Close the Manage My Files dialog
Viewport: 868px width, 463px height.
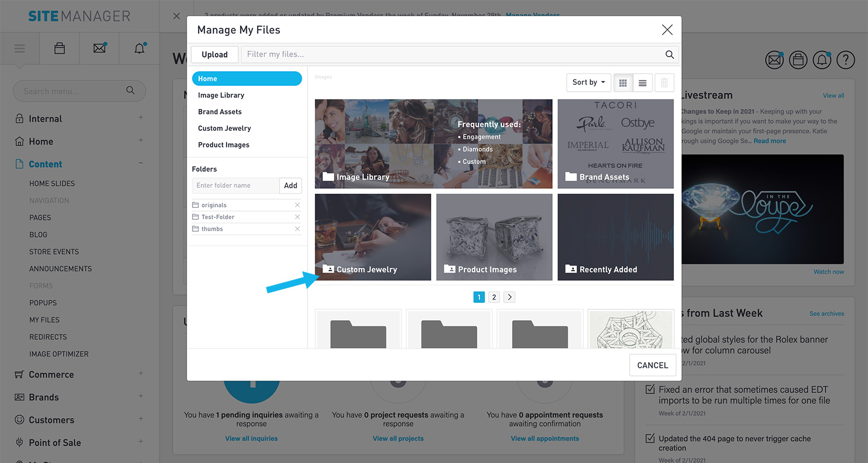(x=667, y=30)
